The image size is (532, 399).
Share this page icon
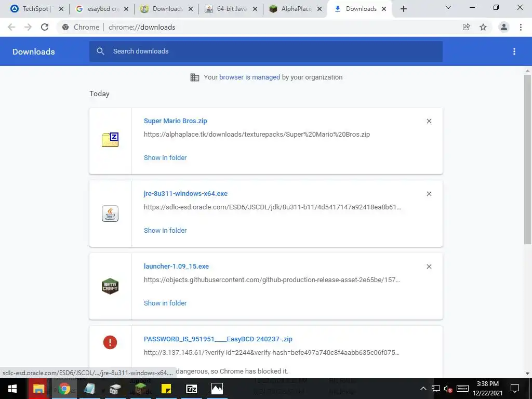coord(467,27)
